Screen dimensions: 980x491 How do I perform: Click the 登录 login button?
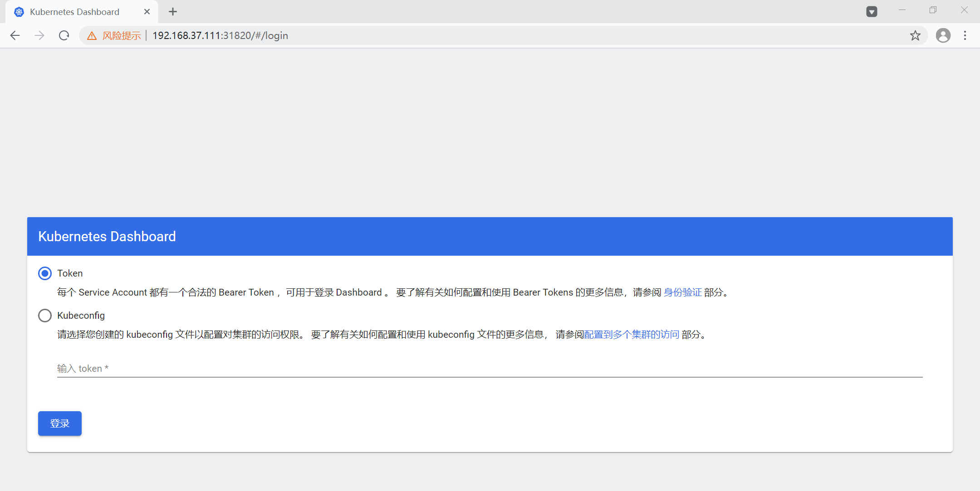coord(60,423)
